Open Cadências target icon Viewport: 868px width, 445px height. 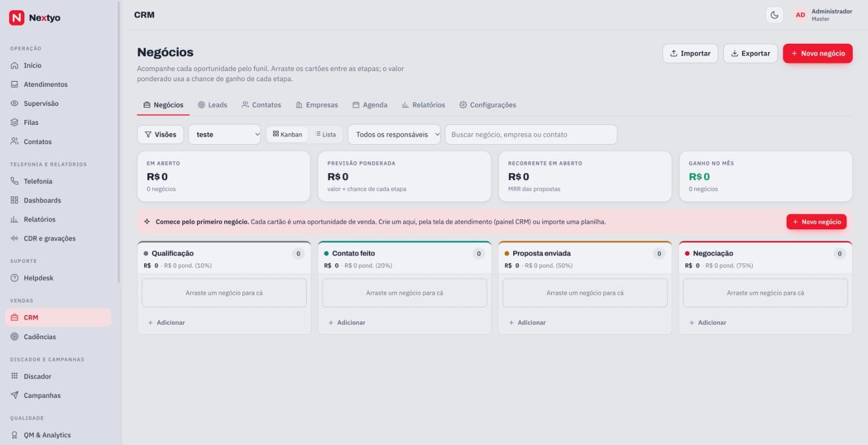15,337
